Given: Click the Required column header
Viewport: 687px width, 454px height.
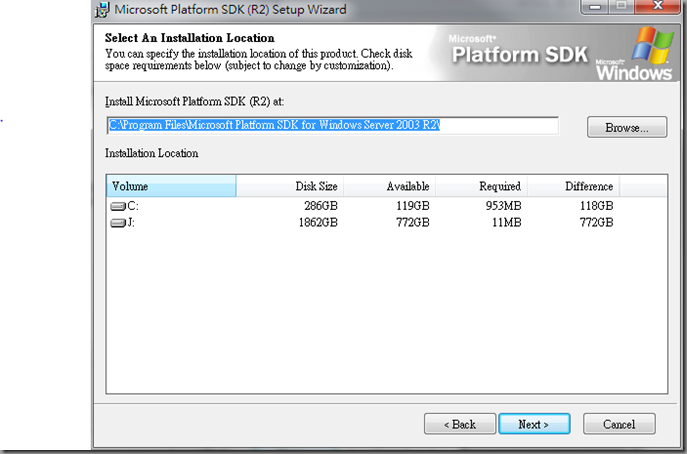Looking at the screenshot, I should [482, 186].
